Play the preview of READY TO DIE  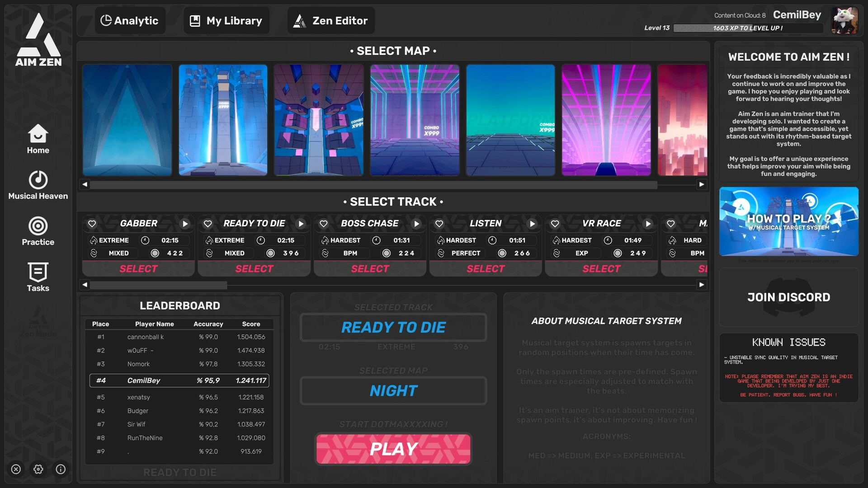click(x=301, y=223)
